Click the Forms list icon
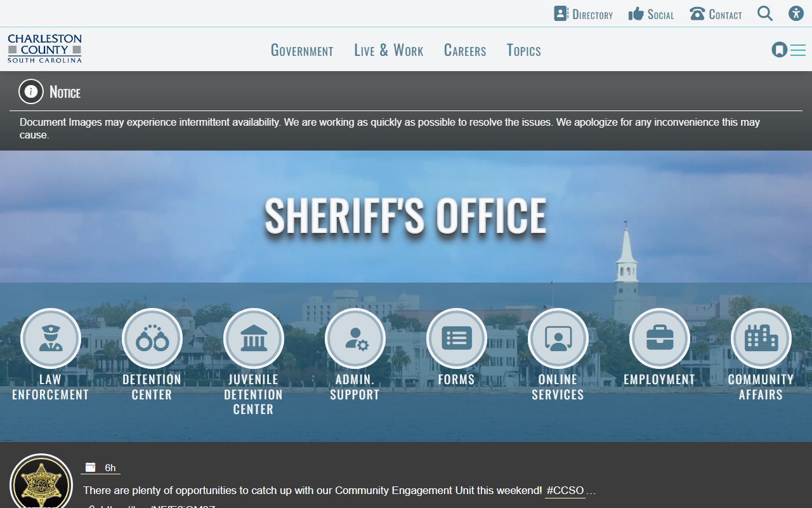812x508 pixels. tap(457, 338)
